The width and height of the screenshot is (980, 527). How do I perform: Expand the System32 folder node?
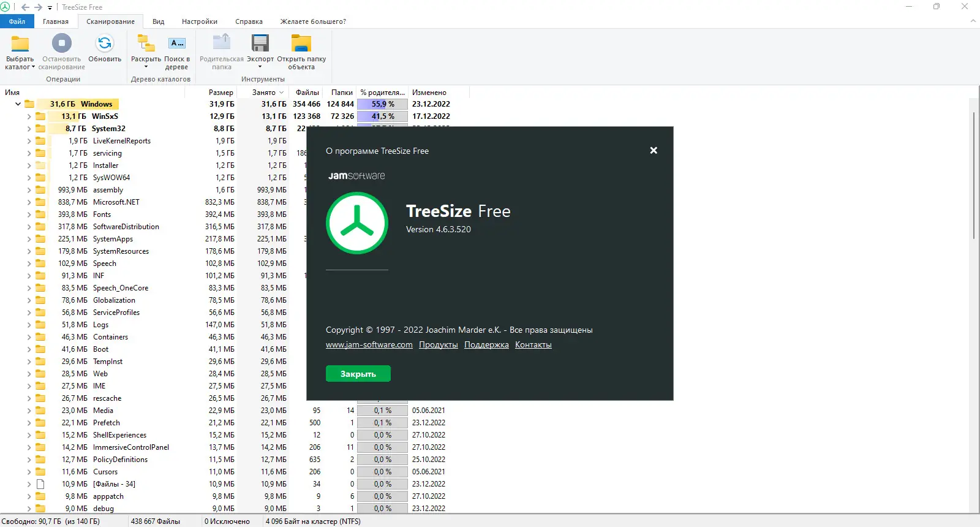click(29, 129)
